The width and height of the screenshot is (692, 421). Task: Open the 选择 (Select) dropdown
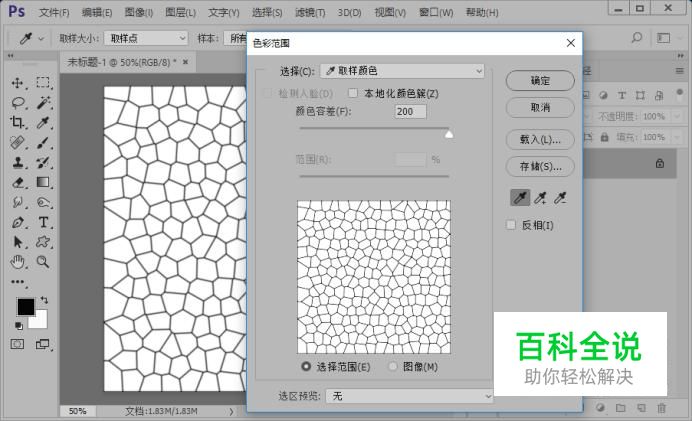401,71
